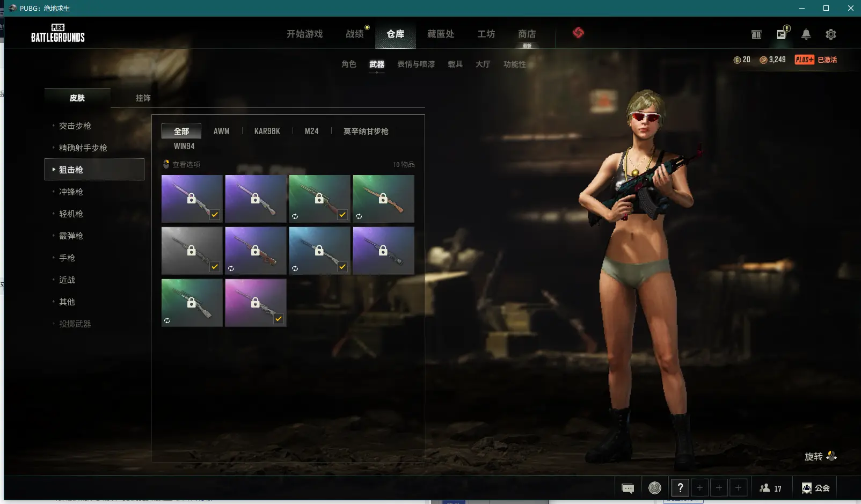This screenshot has height=504, width=861.
Task: Add teammate in second plus slot
Action: [x=719, y=488]
